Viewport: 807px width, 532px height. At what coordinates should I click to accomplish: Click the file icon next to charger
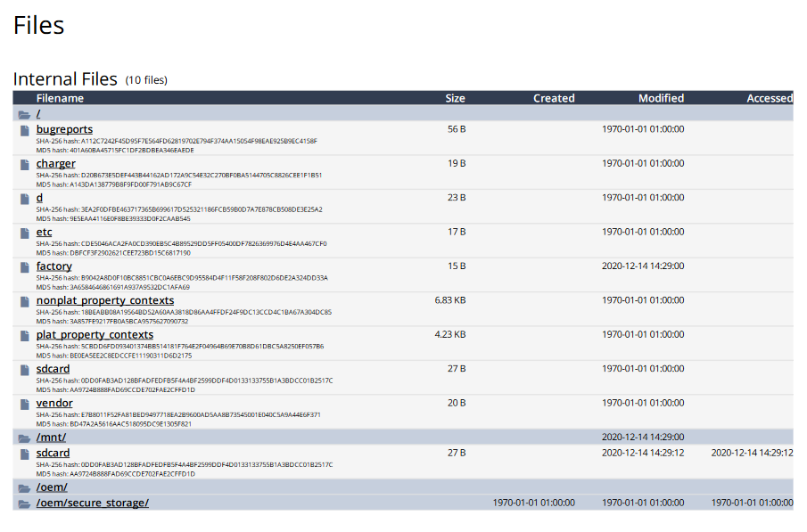pyautogui.click(x=25, y=164)
